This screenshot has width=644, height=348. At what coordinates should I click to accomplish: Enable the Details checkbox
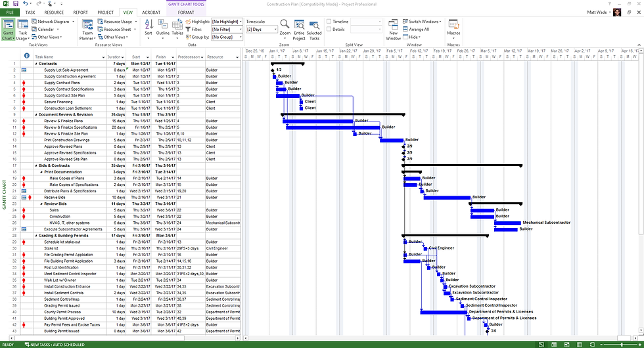(x=329, y=29)
